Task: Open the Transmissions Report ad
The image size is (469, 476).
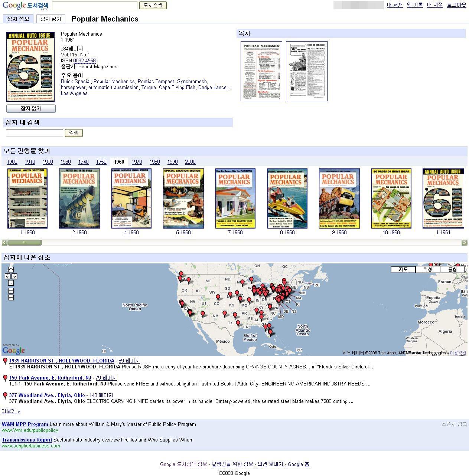Action: click(x=27, y=440)
